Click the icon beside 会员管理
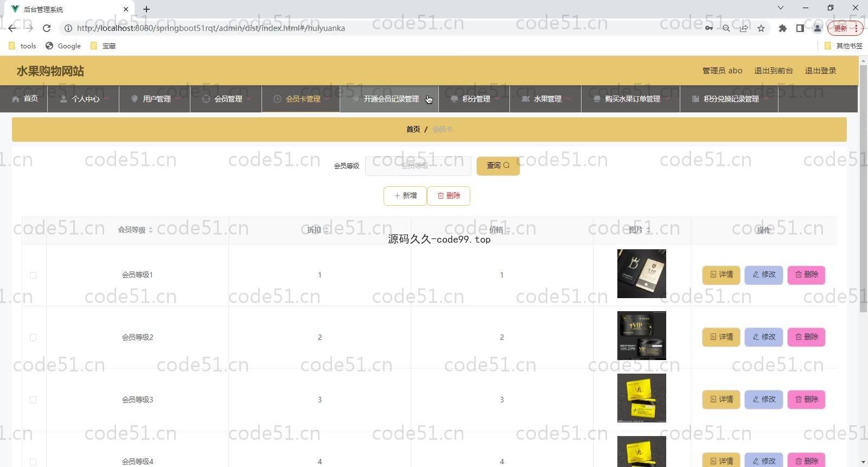The height and width of the screenshot is (467, 868). click(x=206, y=99)
